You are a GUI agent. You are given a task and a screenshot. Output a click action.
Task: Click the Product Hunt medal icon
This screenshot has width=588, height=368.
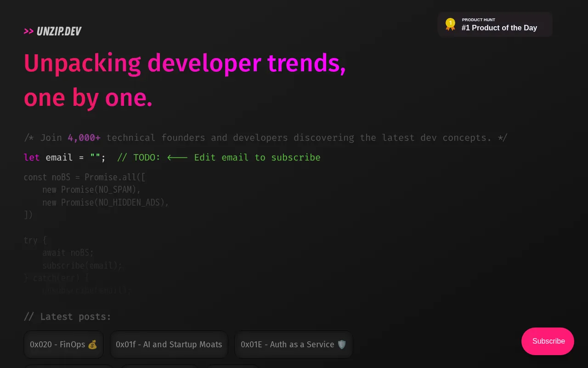click(450, 24)
